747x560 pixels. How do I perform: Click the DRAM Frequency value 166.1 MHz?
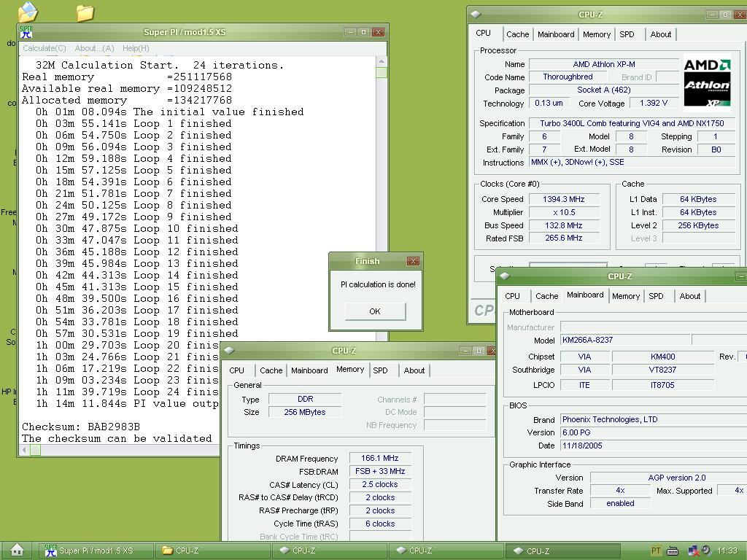(379, 458)
